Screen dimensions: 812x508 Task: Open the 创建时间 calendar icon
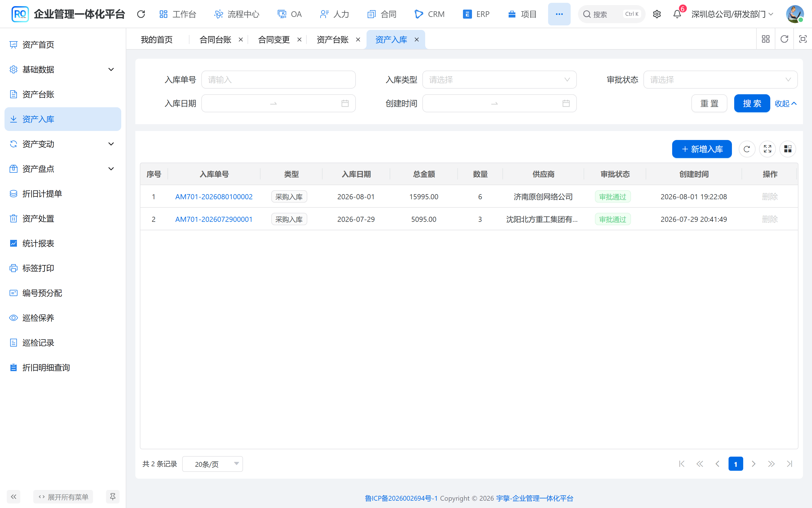(566, 104)
